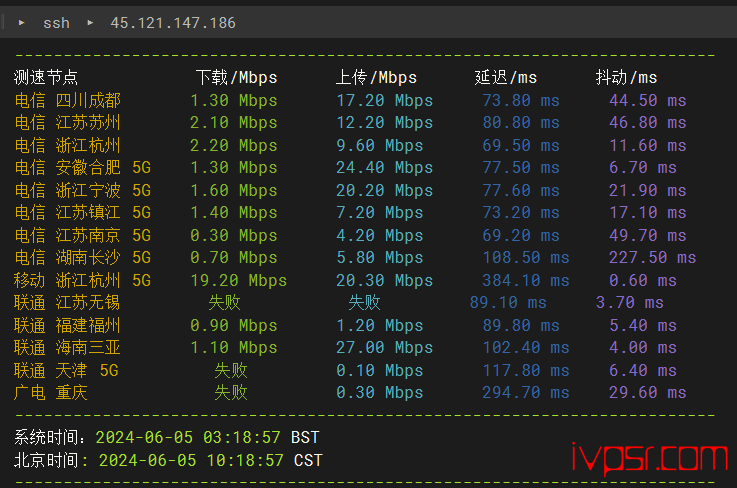This screenshot has width=737, height=488.
Task: Click the 上传/Mbps column header
Action: click(x=376, y=77)
